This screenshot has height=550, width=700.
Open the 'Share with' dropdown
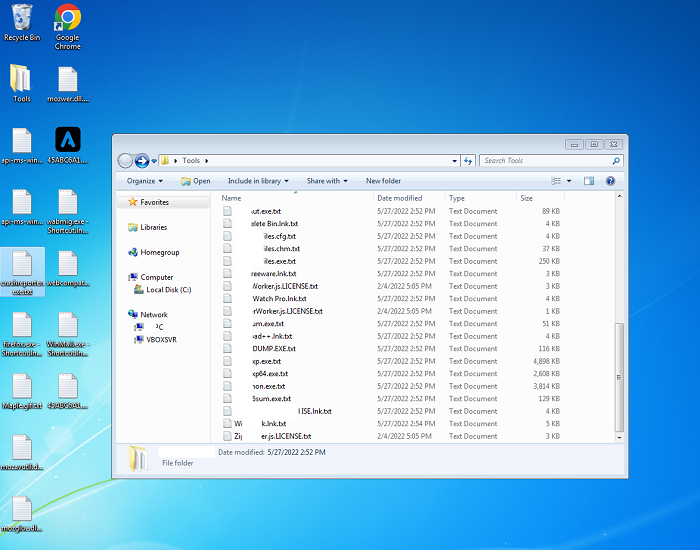point(327,181)
